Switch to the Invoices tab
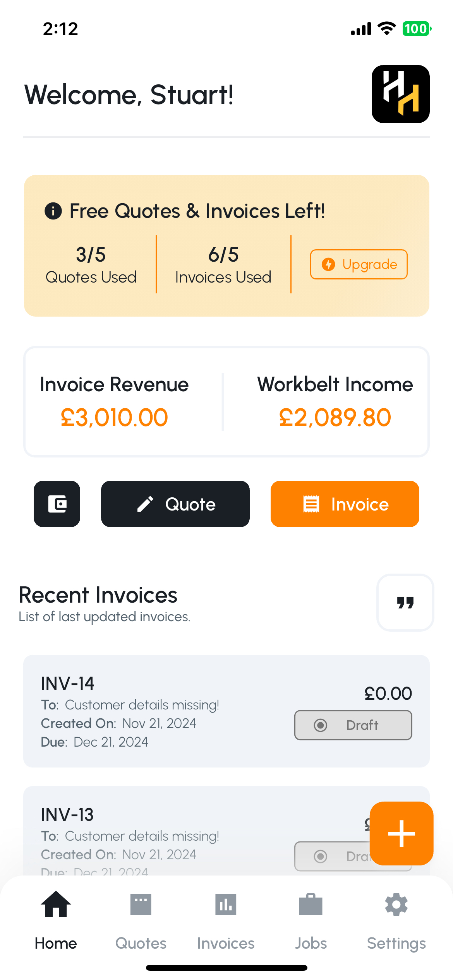The height and width of the screenshot is (980, 453). [x=226, y=921]
